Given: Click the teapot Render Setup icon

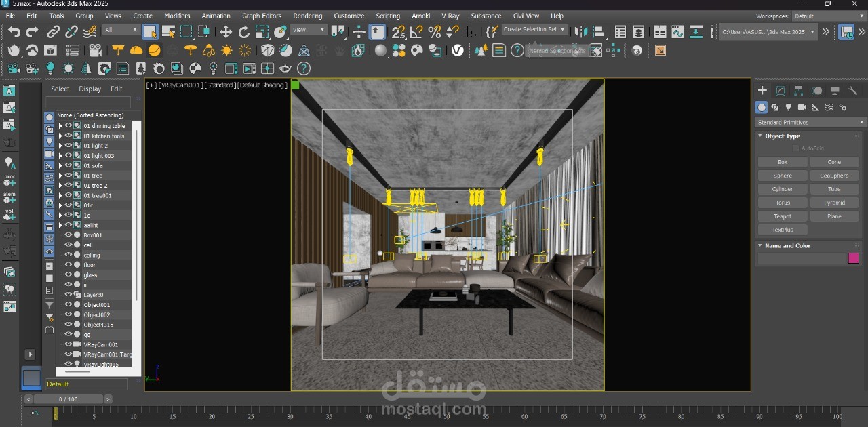Looking at the screenshot, I should coord(14,50).
